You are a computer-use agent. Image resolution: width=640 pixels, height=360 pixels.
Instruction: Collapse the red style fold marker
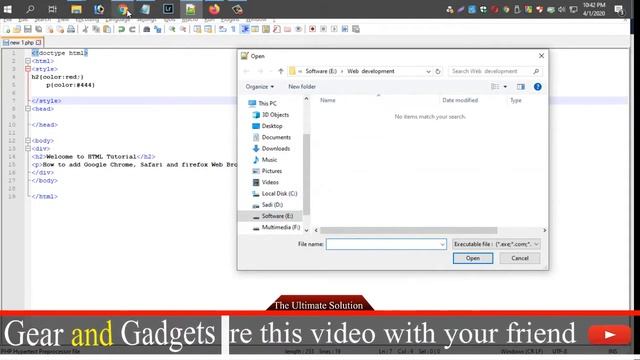[28, 69]
